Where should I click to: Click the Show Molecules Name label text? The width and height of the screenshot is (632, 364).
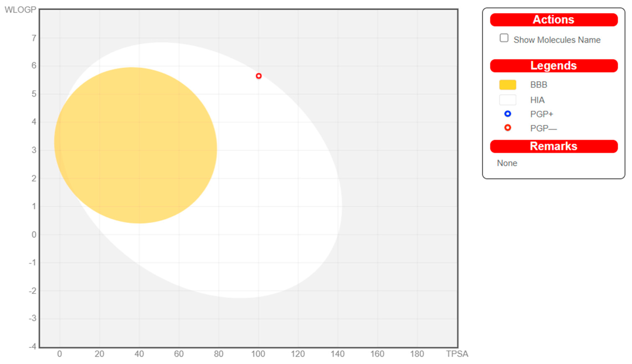click(557, 40)
